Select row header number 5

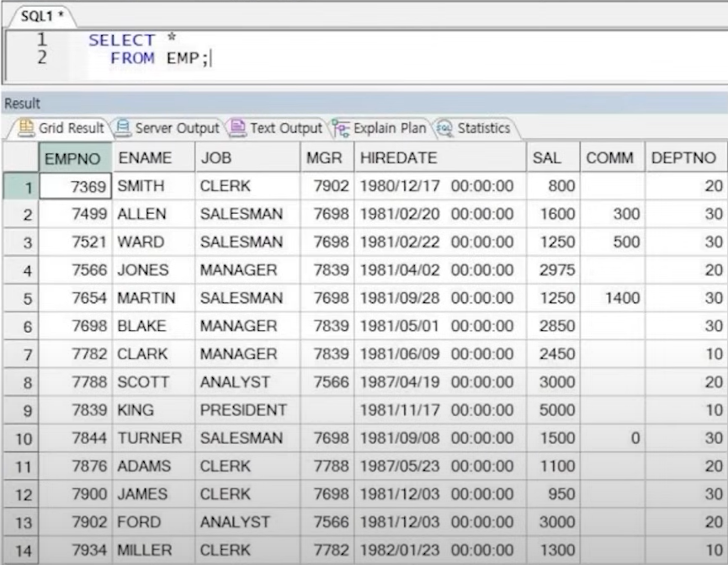pyautogui.click(x=21, y=298)
